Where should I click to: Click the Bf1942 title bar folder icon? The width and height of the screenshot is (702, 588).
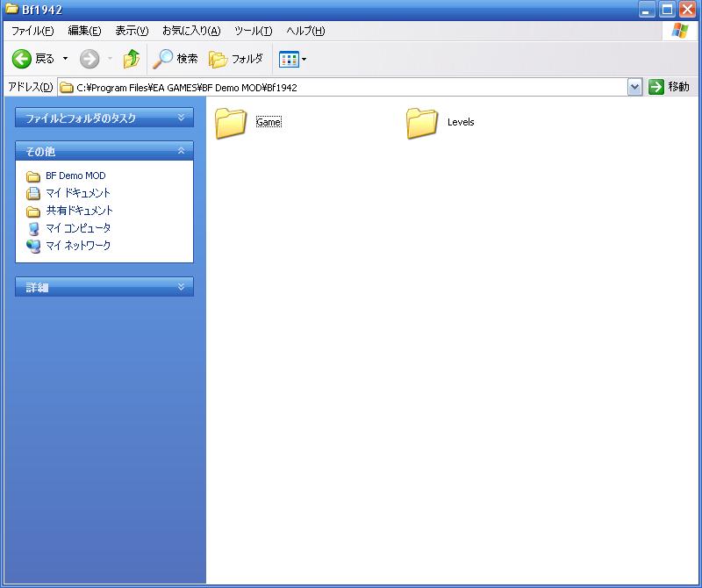click(x=11, y=9)
